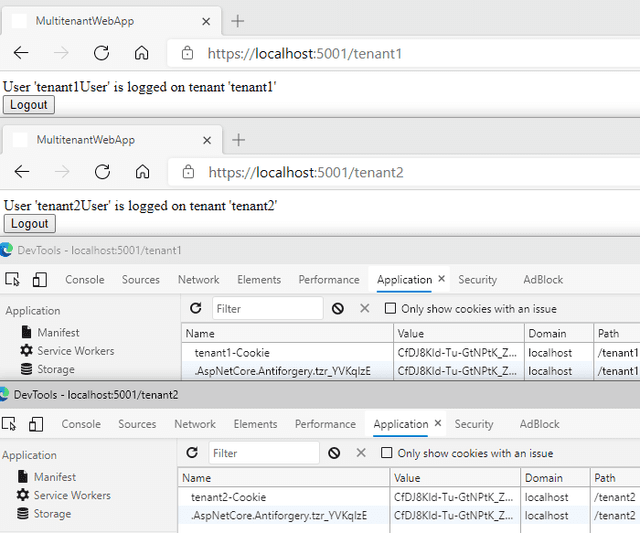Select Service Workers in tenant1 DevTools sidebar
Viewport: 640px width, 533px height.
tap(75, 351)
